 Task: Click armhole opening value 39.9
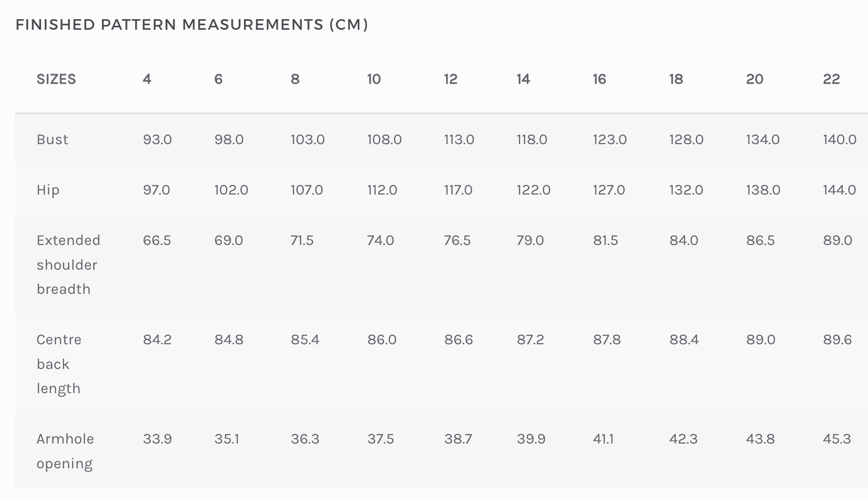531,439
